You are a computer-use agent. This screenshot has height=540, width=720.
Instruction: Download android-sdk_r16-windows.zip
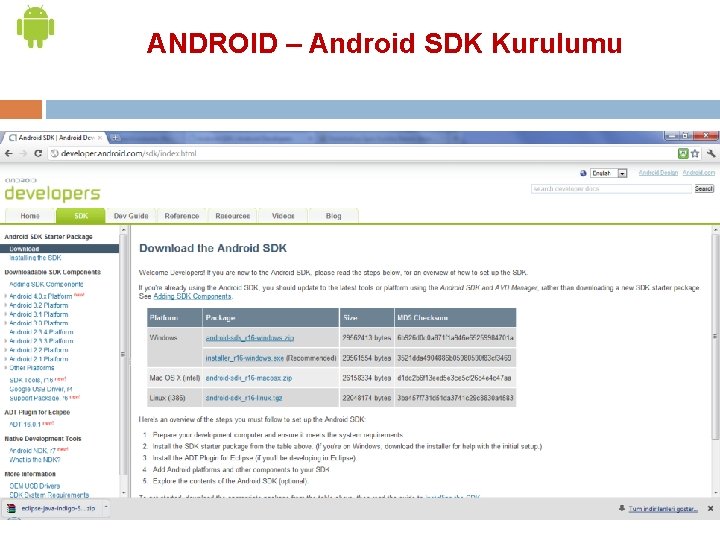click(x=250, y=338)
